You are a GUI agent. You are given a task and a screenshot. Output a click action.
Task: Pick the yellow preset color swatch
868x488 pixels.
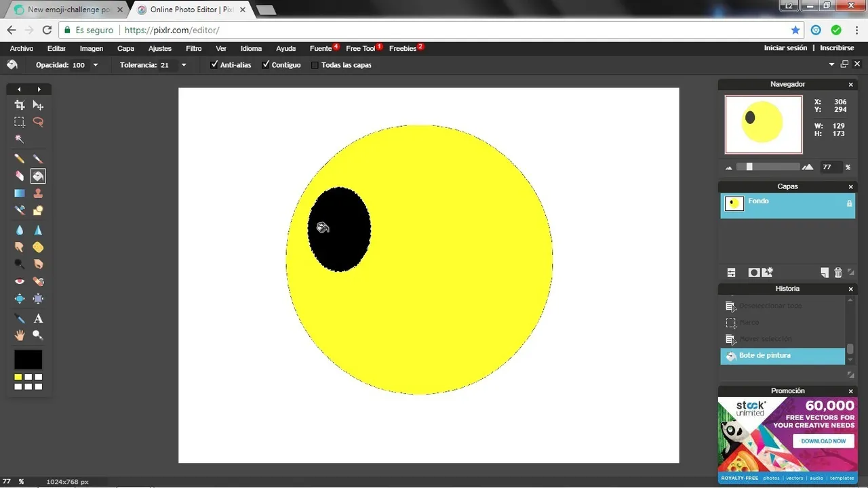(18, 377)
